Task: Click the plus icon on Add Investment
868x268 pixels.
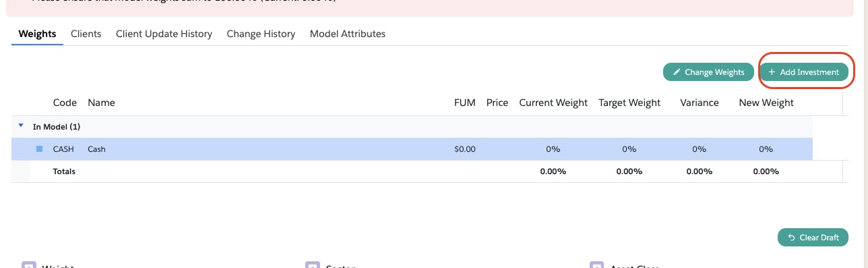Action: [772, 72]
